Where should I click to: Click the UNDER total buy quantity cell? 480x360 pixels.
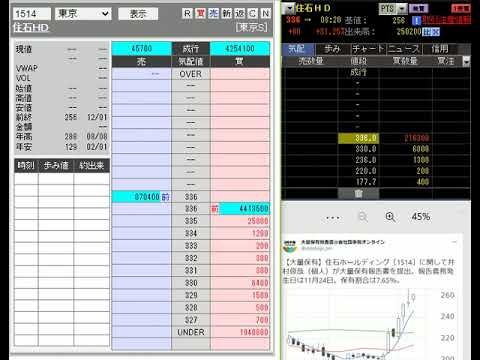pos(240,332)
